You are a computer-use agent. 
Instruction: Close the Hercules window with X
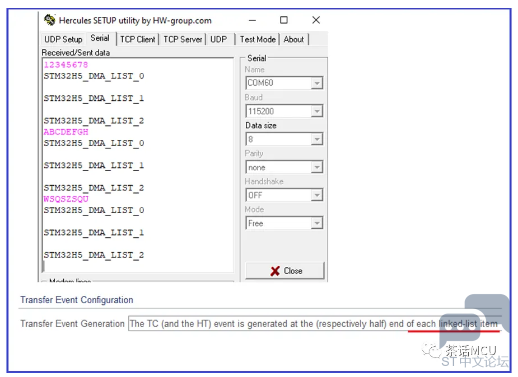[316, 20]
